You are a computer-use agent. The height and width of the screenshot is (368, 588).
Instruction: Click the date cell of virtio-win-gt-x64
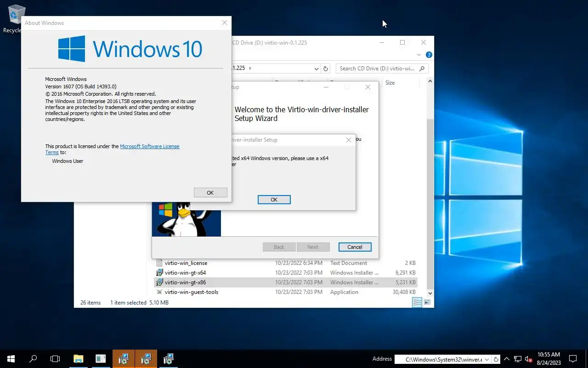point(299,273)
